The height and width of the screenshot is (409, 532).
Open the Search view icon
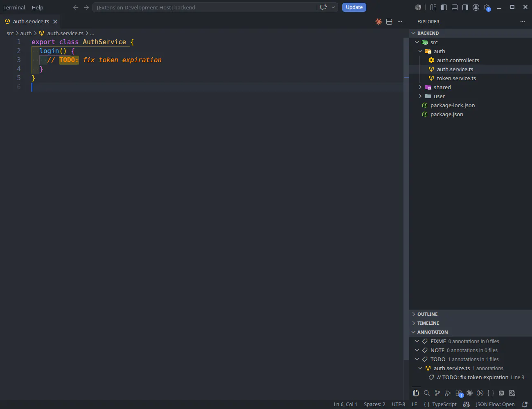(427, 393)
